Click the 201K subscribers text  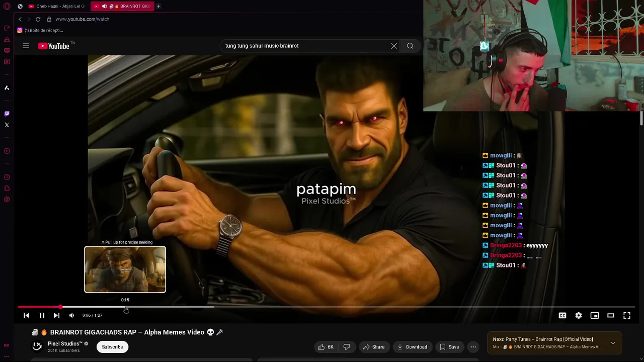[64, 350]
